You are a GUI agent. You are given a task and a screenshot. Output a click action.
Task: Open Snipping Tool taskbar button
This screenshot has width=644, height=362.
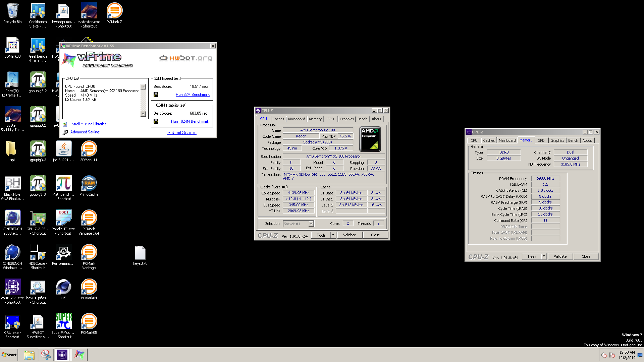[x=46, y=355]
